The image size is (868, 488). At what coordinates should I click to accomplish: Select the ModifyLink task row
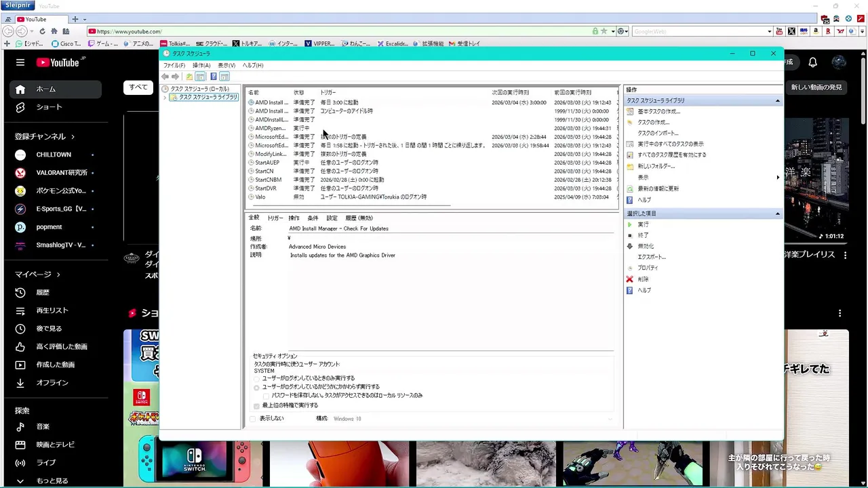[433, 154]
